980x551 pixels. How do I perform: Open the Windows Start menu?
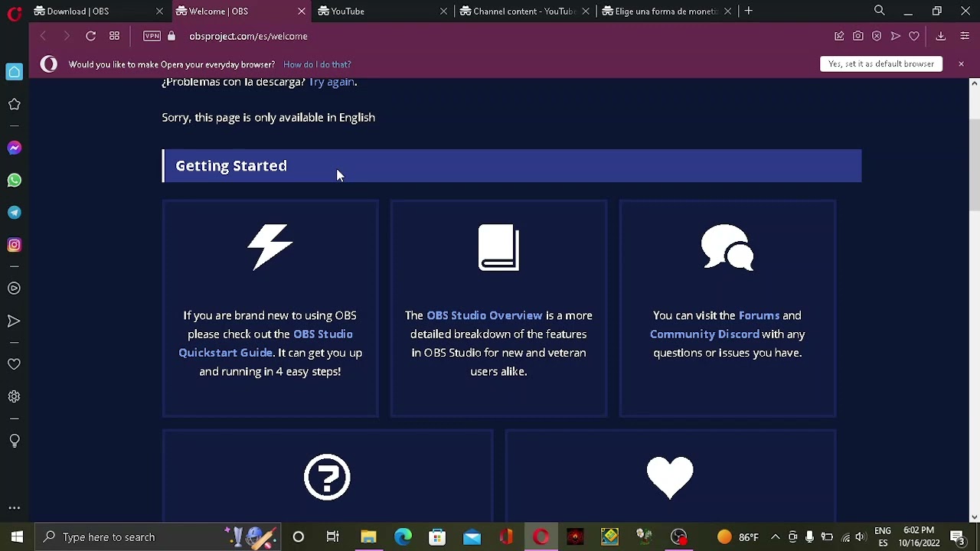[x=17, y=537]
